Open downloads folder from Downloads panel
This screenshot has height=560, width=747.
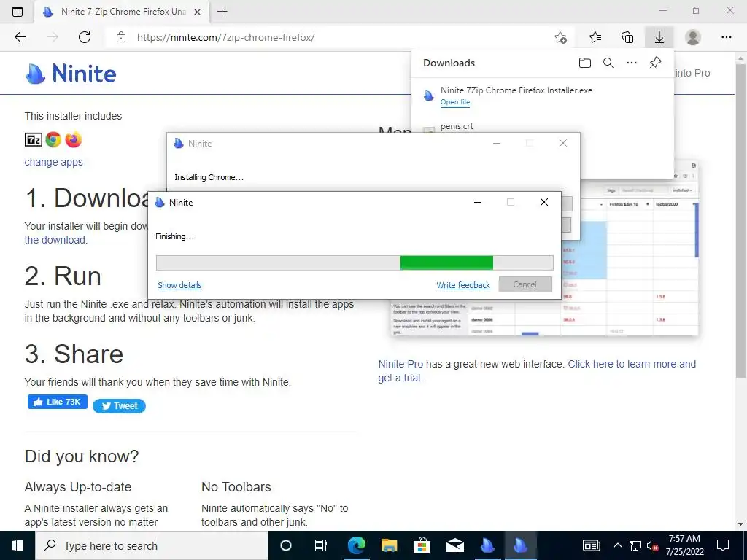[x=585, y=63]
